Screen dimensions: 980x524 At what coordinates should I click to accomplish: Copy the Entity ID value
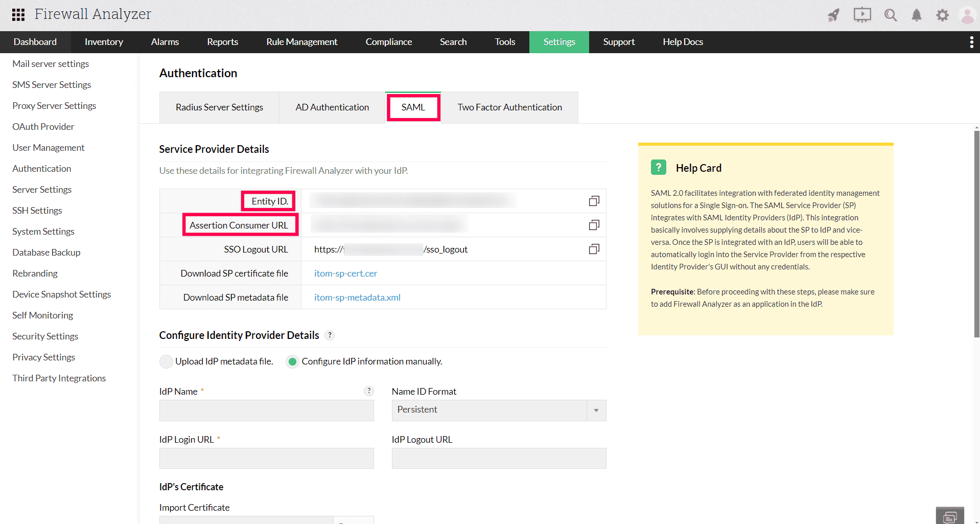point(594,200)
